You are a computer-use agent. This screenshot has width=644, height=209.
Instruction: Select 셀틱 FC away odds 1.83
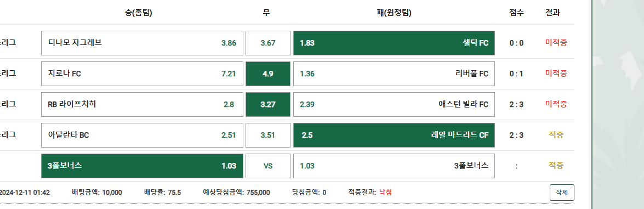[x=394, y=43]
